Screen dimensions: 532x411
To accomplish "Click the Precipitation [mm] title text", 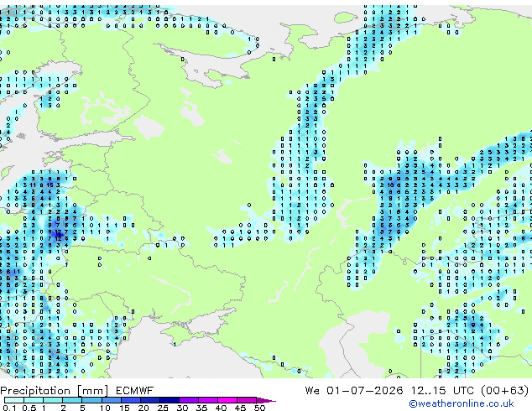I will point(55,391).
